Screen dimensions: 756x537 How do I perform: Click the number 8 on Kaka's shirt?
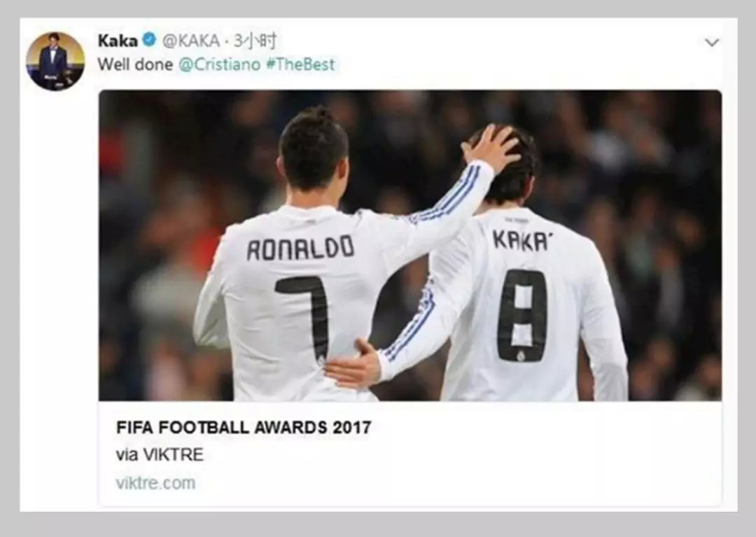523,316
